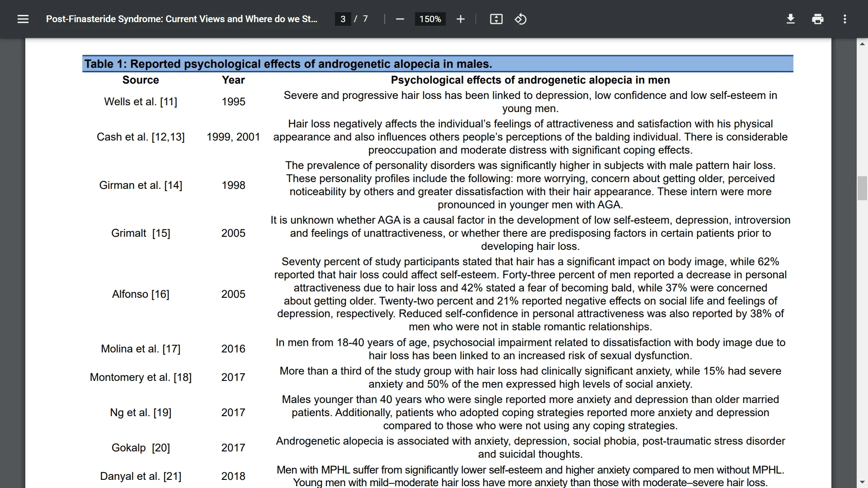The image size is (868, 488).
Task: Click the vertical scrollbar thumb
Action: coord(862,188)
